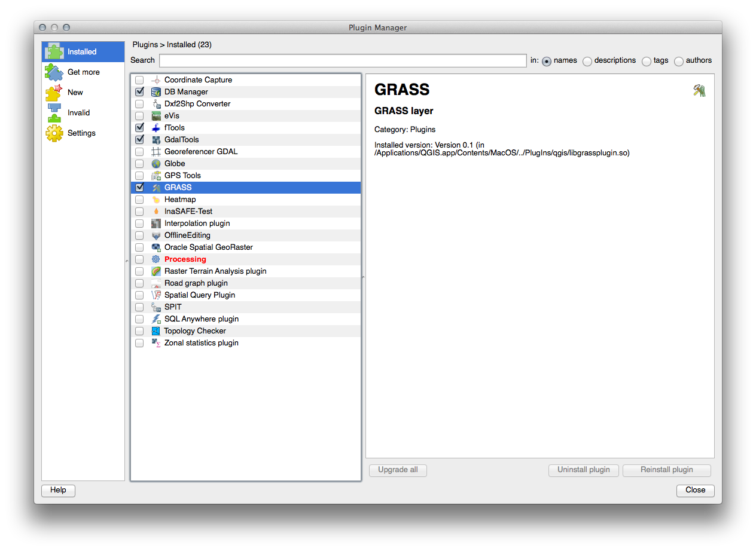Disable the fTools plugin checkbox

[x=139, y=128]
